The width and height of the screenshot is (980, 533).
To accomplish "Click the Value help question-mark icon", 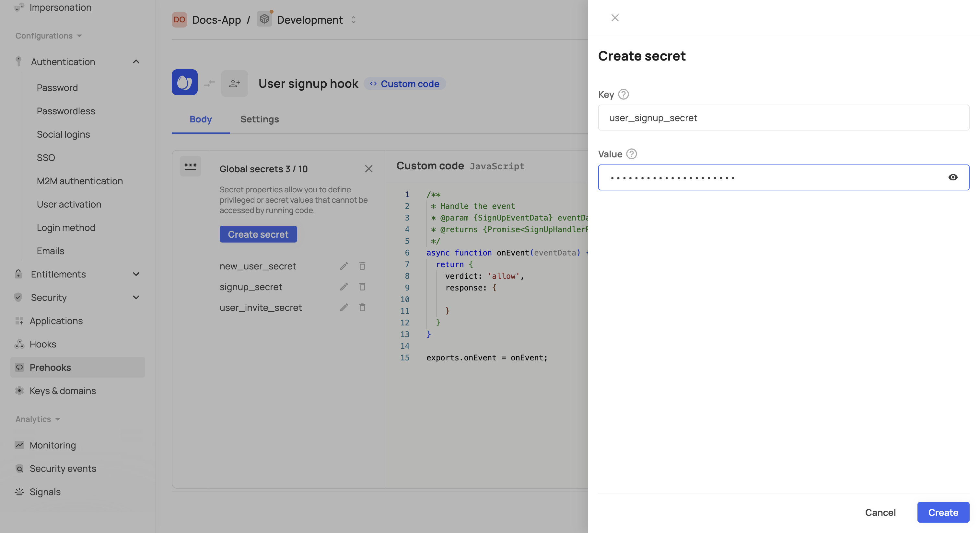I will tap(632, 154).
